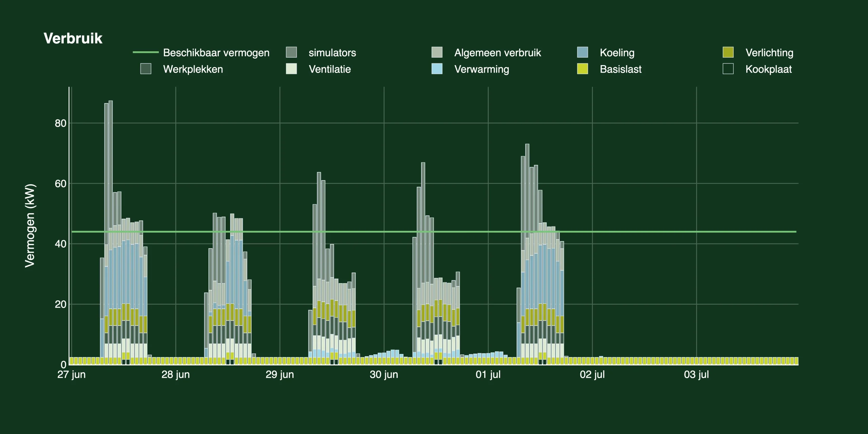Click the Koeling legend swatch
868x434 pixels.
pyautogui.click(x=582, y=52)
